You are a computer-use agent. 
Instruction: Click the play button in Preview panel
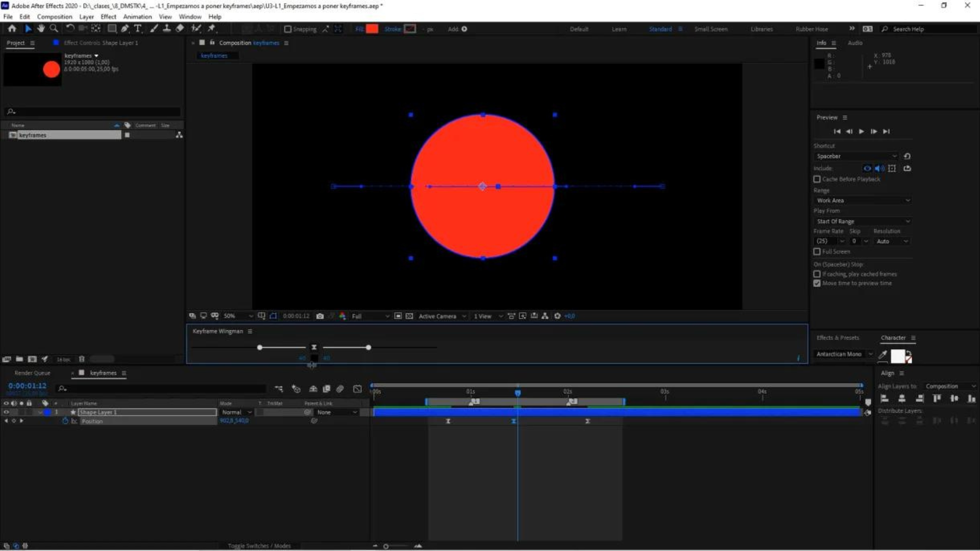(x=862, y=132)
